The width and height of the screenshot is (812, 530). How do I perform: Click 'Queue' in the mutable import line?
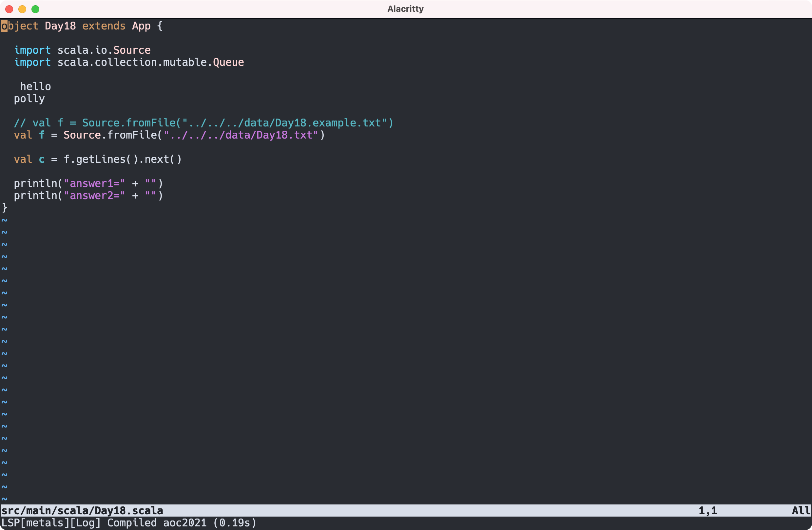click(x=228, y=63)
